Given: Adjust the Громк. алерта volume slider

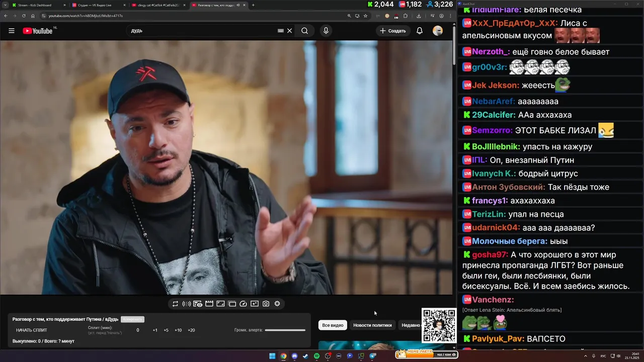Looking at the screenshot, I should [x=285, y=330].
